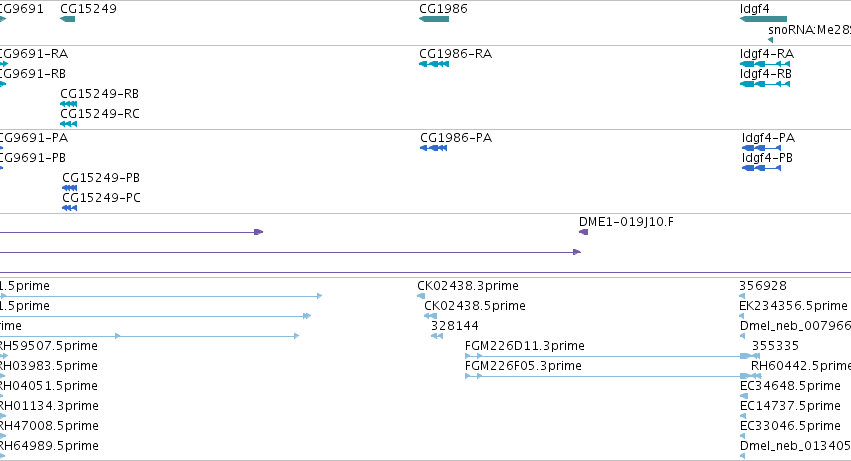Click the snoRNA:Me28S small arrow glyph
This screenshot has height=461, width=851.
click(x=770, y=40)
